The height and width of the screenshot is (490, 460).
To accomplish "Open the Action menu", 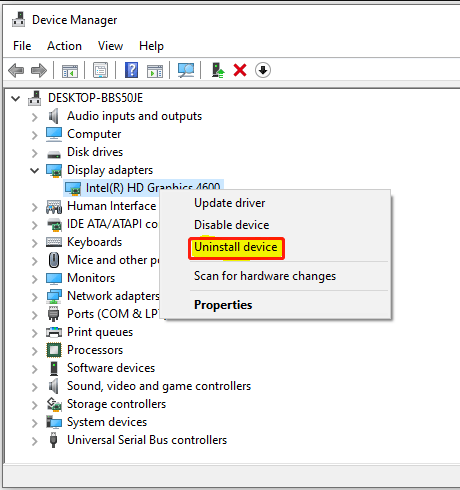I will pos(64,46).
